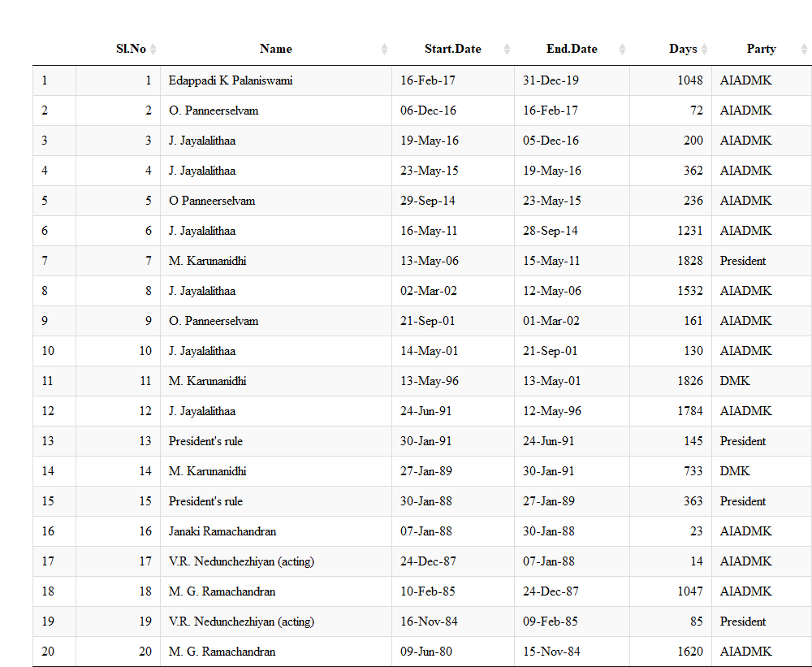Select the O Panneerselvam cell in row 5
This screenshot has height=667, width=812.
(x=212, y=201)
